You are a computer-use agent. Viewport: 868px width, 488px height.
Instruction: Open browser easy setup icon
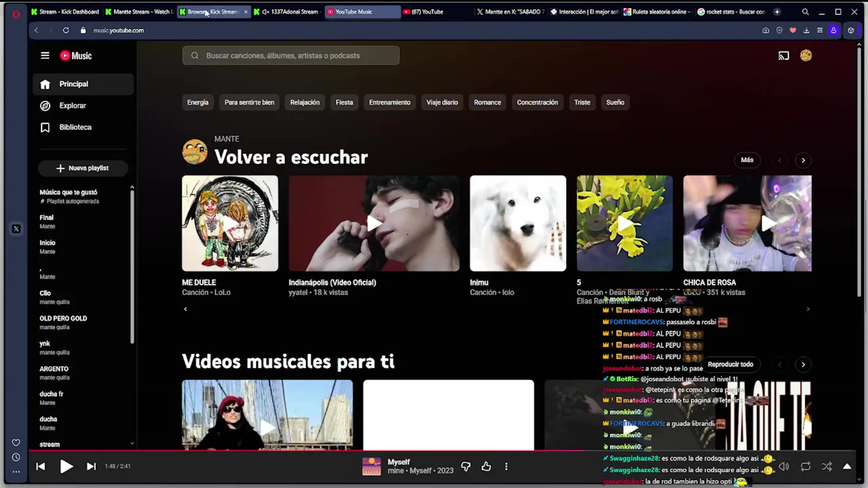(x=820, y=30)
